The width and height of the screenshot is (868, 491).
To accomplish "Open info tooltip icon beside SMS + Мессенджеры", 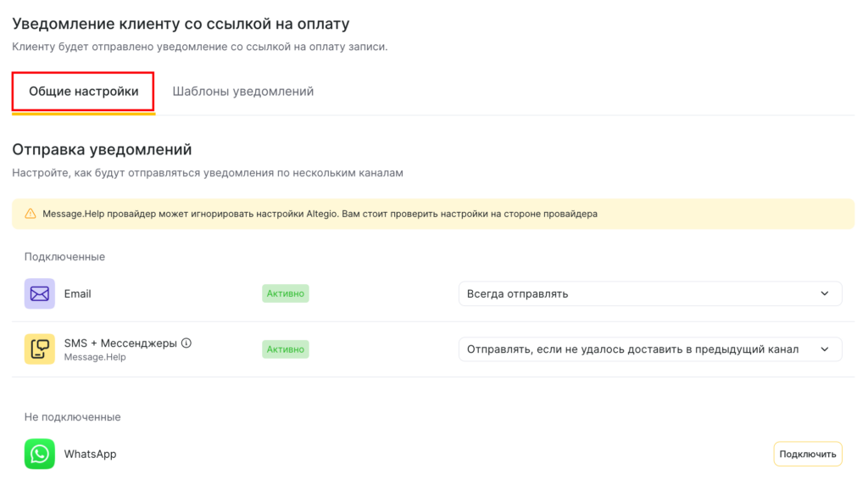I will click(186, 343).
